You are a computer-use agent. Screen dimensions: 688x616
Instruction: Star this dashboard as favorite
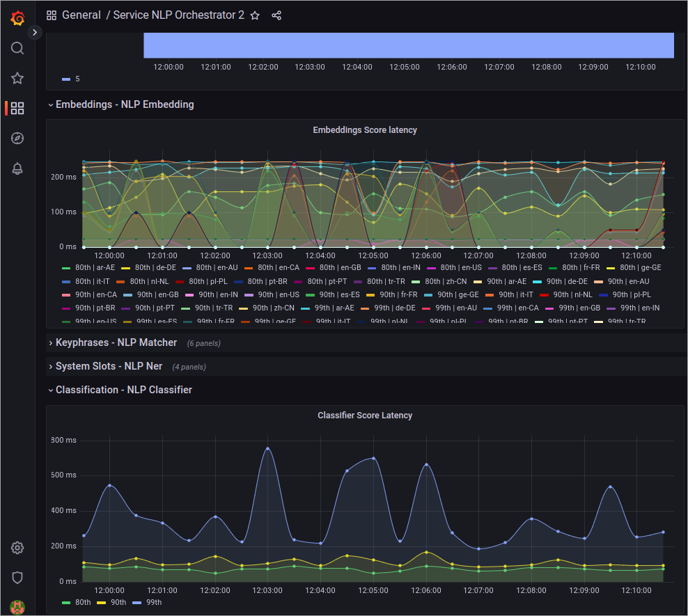click(256, 15)
